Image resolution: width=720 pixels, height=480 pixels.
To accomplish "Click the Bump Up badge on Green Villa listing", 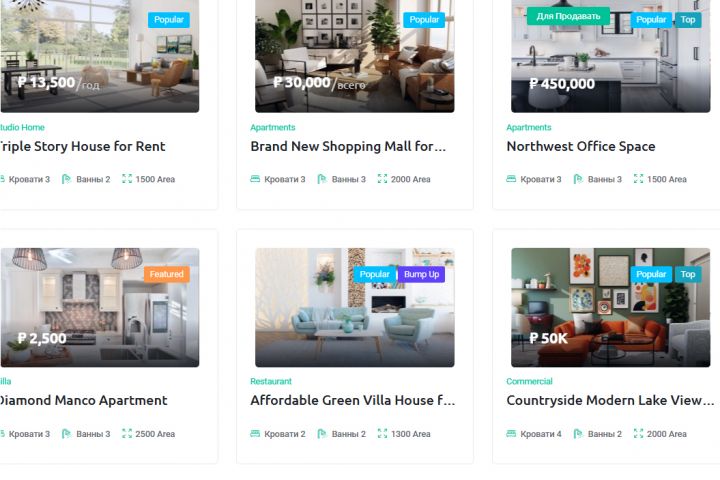I will point(421,274).
